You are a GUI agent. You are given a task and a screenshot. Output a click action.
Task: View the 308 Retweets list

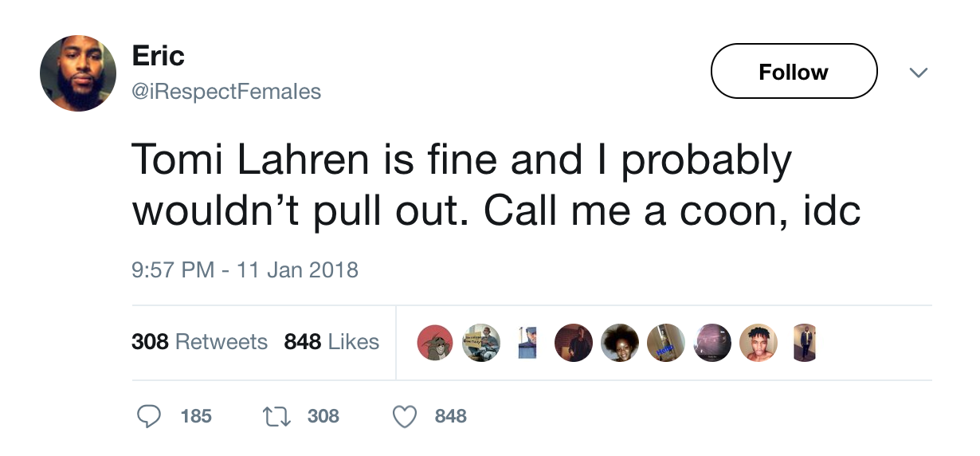point(199,342)
